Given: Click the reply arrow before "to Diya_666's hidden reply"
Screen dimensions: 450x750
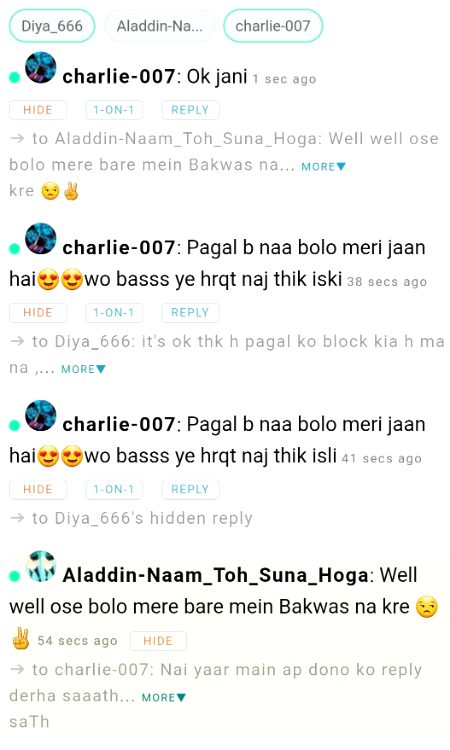Looking at the screenshot, I should [x=17, y=518].
